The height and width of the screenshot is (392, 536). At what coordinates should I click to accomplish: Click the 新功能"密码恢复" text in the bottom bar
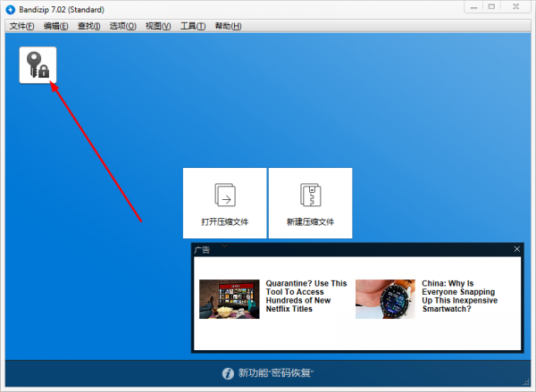point(276,373)
